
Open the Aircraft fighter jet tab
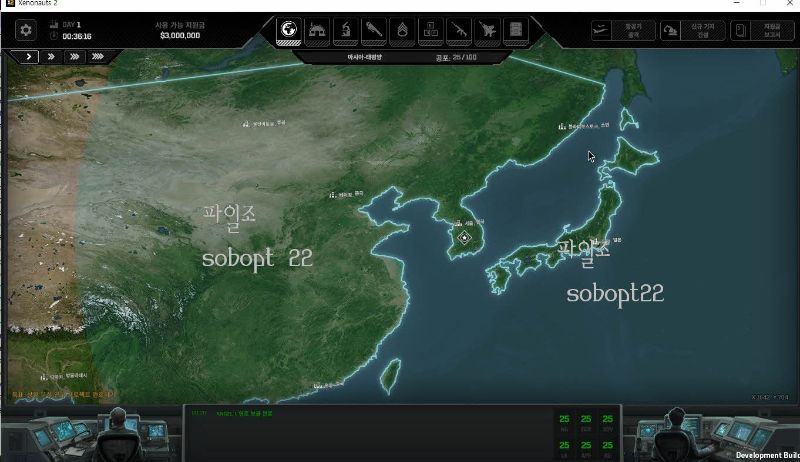[x=487, y=30]
